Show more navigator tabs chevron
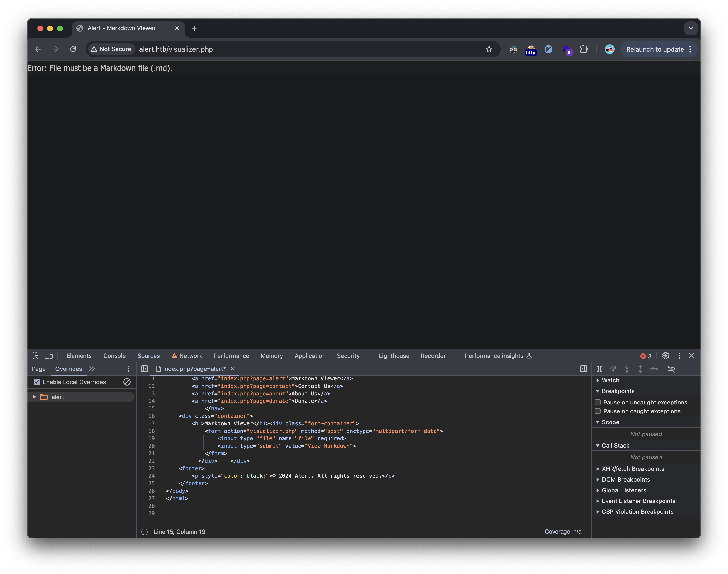The image size is (728, 574). coord(92,369)
